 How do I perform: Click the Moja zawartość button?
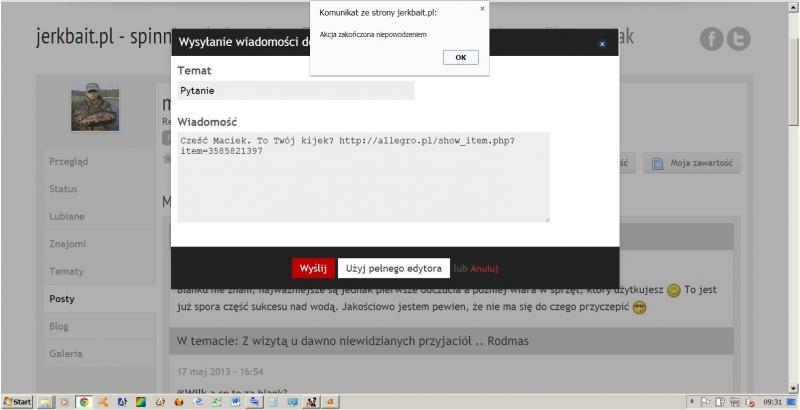pyautogui.click(x=692, y=163)
